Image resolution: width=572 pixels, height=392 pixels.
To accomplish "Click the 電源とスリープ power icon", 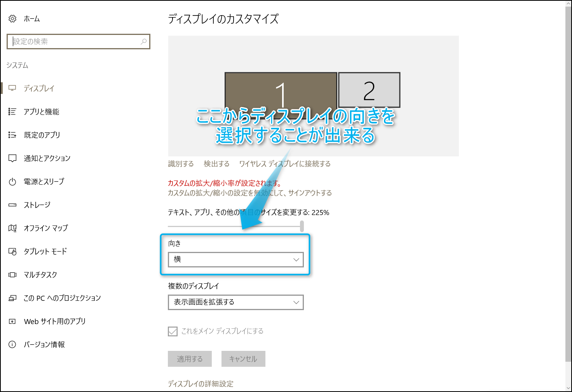I will coord(12,182).
